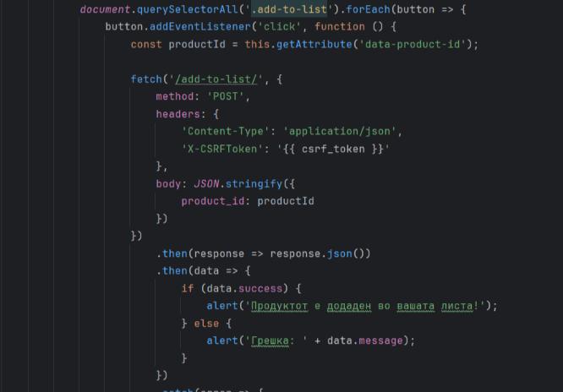Click the product_id property key

click(213, 201)
